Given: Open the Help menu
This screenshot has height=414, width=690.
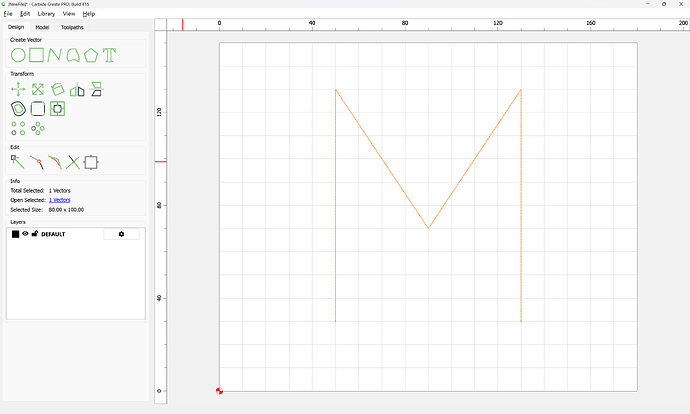Looking at the screenshot, I should point(89,14).
